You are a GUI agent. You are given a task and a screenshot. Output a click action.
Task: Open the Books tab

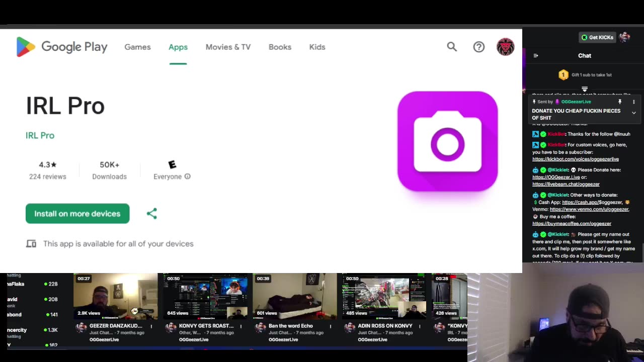pos(280,47)
